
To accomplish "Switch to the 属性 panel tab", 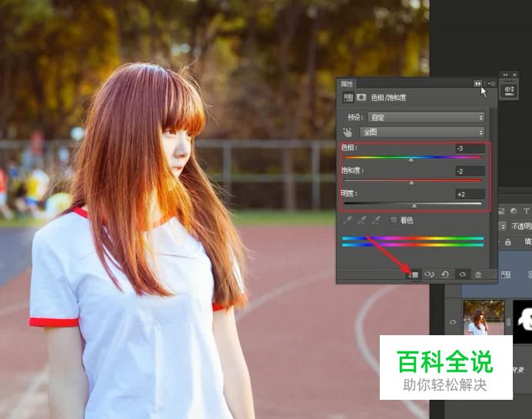I will coord(347,84).
